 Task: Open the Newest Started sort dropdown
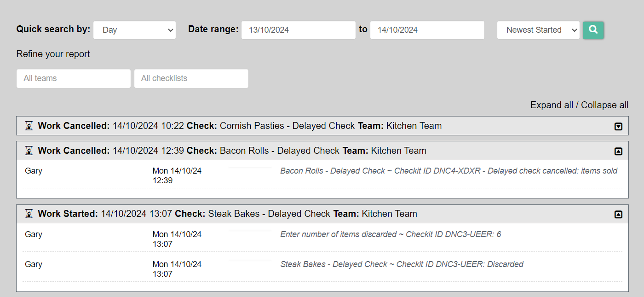[538, 30]
